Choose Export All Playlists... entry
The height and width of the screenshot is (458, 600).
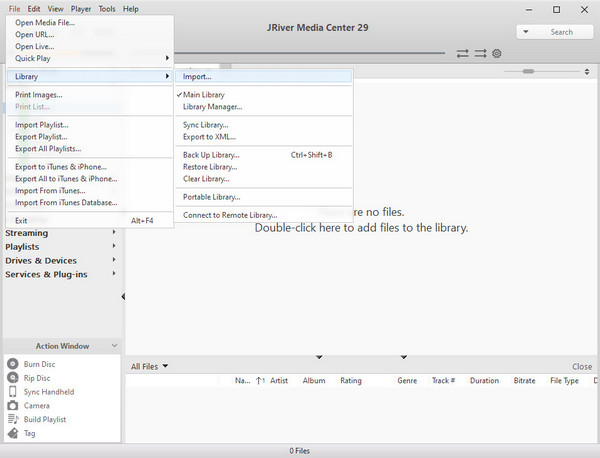pyautogui.click(x=90, y=148)
